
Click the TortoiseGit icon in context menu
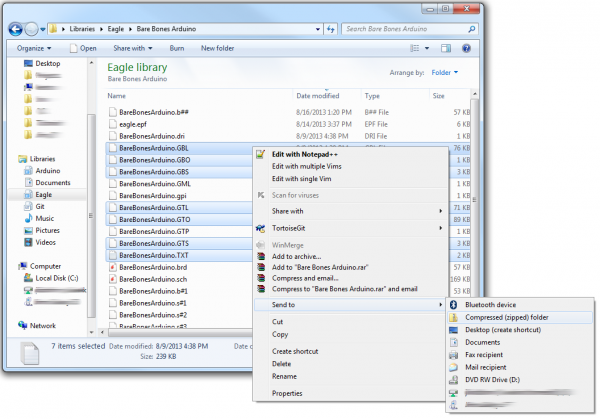[262, 228]
